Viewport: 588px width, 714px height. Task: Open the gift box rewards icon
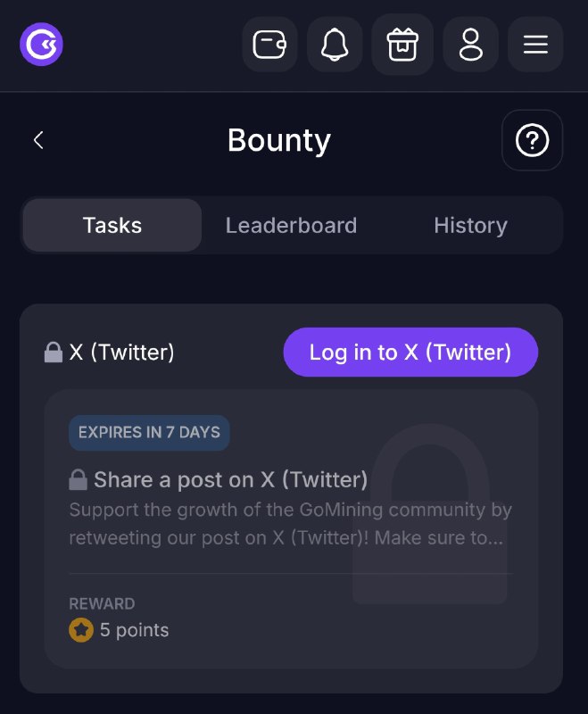coord(402,44)
